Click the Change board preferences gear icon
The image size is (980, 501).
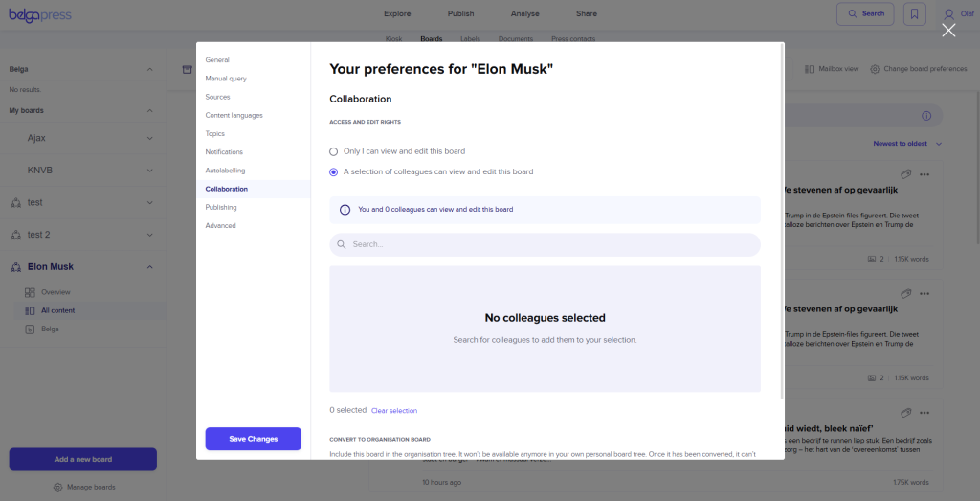click(x=875, y=69)
